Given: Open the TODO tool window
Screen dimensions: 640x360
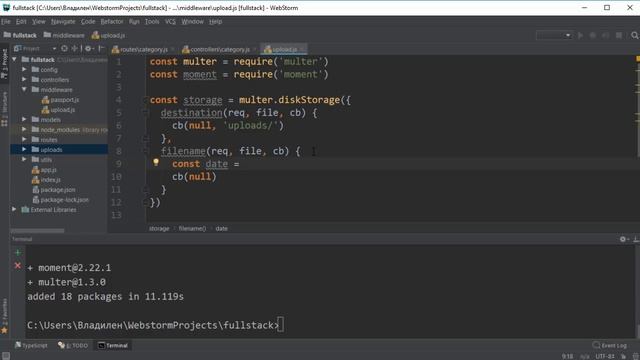Looking at the screenshot, I should pyautogui.click(x=73, y=345).
